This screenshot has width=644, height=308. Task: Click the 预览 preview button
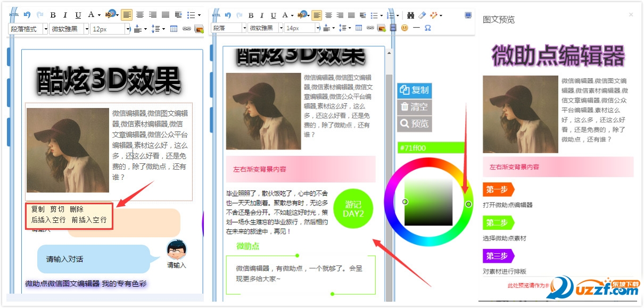(x=415, y=124)
